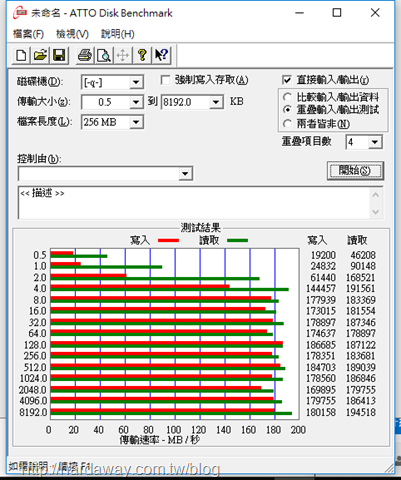This screenshot has width=401, height=480.
Task: Open the 256 MB file length dropdown
Action: [x=136, y=122]
